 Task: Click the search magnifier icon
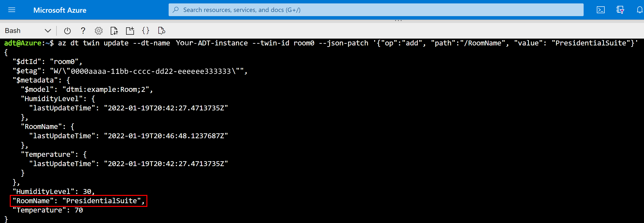[x=176, y=10]
